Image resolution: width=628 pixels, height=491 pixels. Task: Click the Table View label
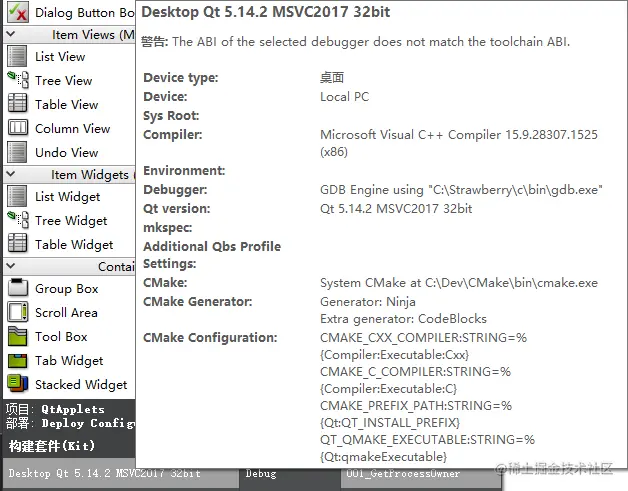tap(66, 104)
